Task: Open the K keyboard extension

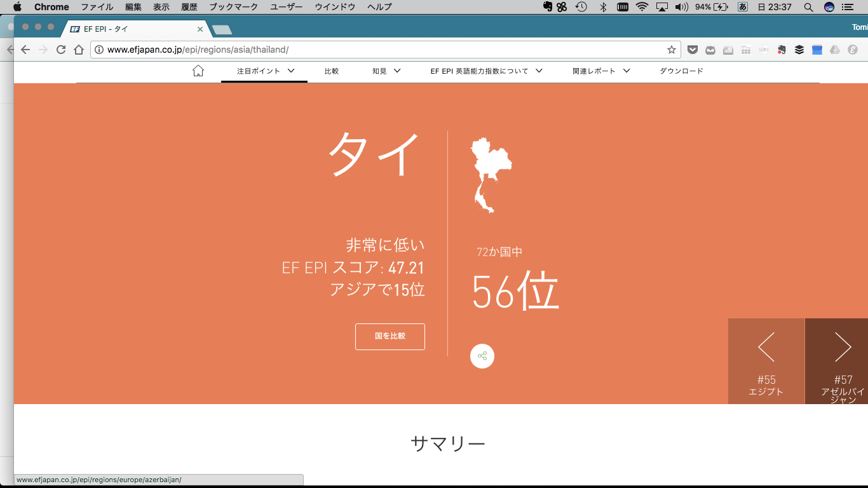Action: coord(728,50)
